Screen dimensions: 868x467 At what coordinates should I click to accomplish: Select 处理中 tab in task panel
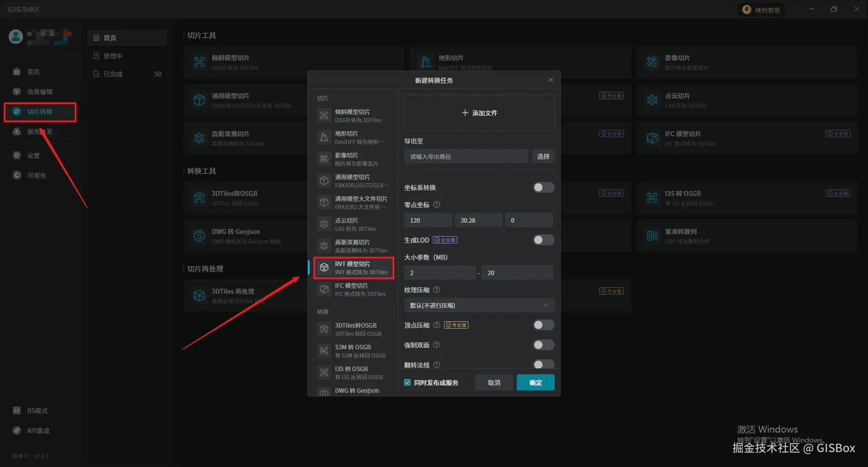pos(127,56)
